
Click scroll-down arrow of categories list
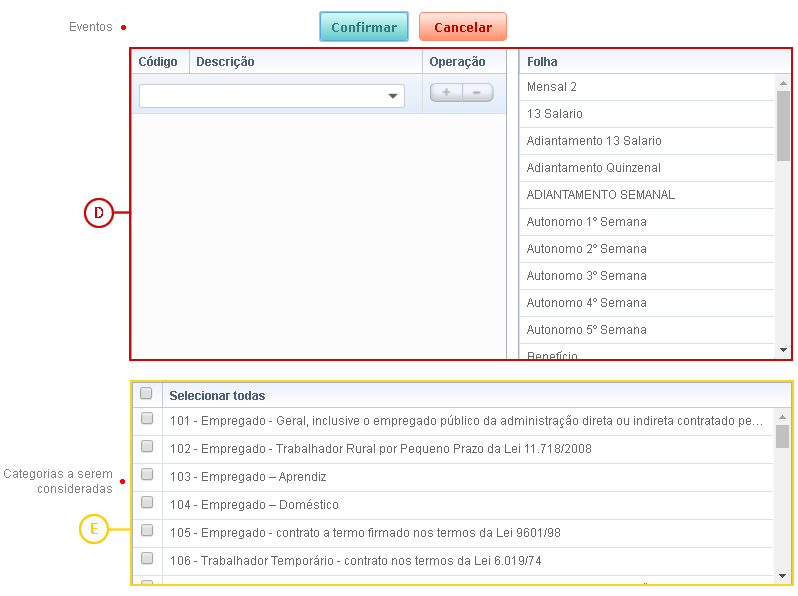783,575
